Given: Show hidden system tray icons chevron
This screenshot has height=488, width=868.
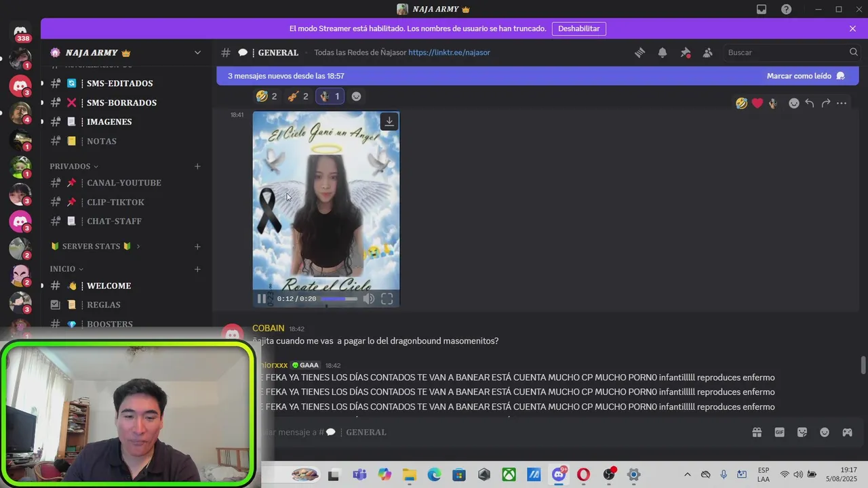Looking at the screenshot, I should pos(687,474).
